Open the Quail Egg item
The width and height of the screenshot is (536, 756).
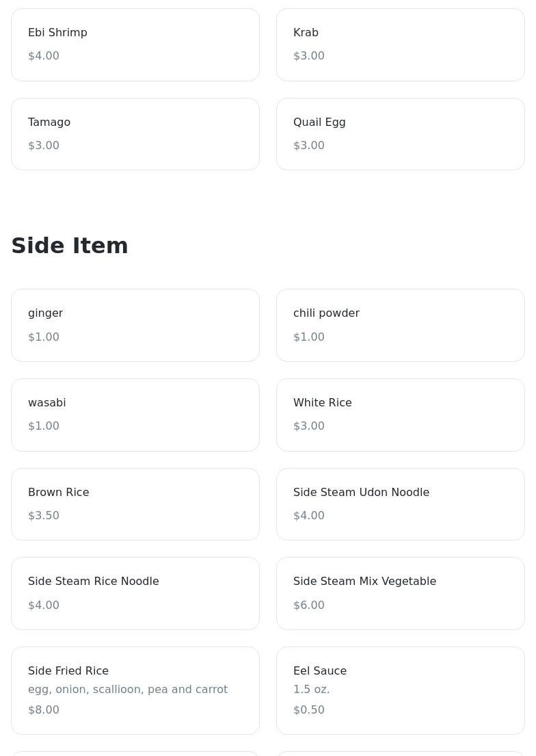click(x=400, y=134)
